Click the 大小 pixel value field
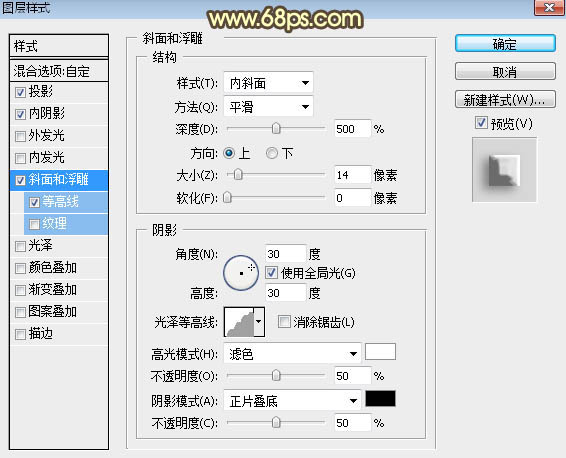This screenshot has width=566, height=458. point(352,175)
